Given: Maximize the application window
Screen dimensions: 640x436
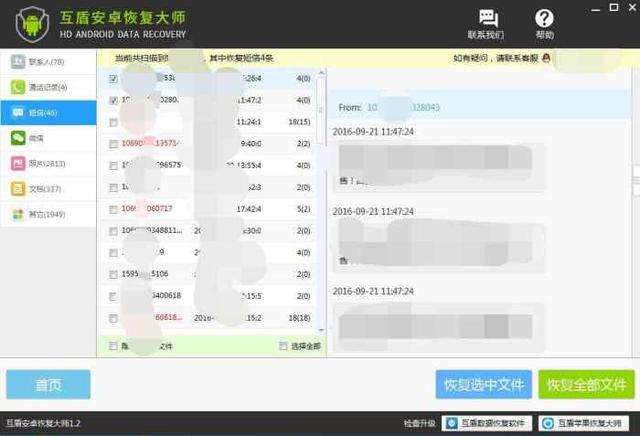Looking at the screenshot, I should click(x=613, y=7).
